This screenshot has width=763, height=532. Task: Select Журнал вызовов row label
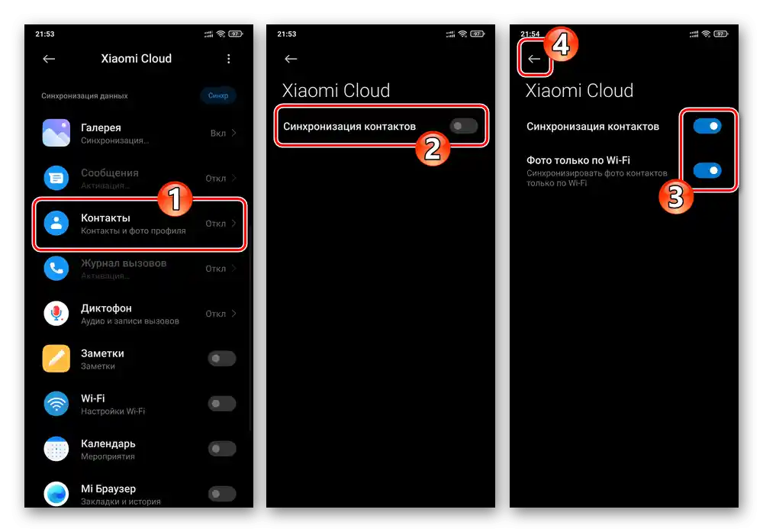pyautogui.click(x=124, y=263)
